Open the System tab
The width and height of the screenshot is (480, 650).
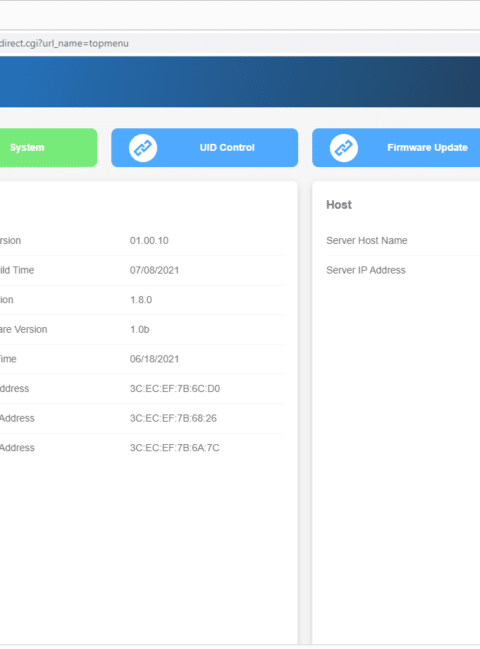tap(48, 148)
